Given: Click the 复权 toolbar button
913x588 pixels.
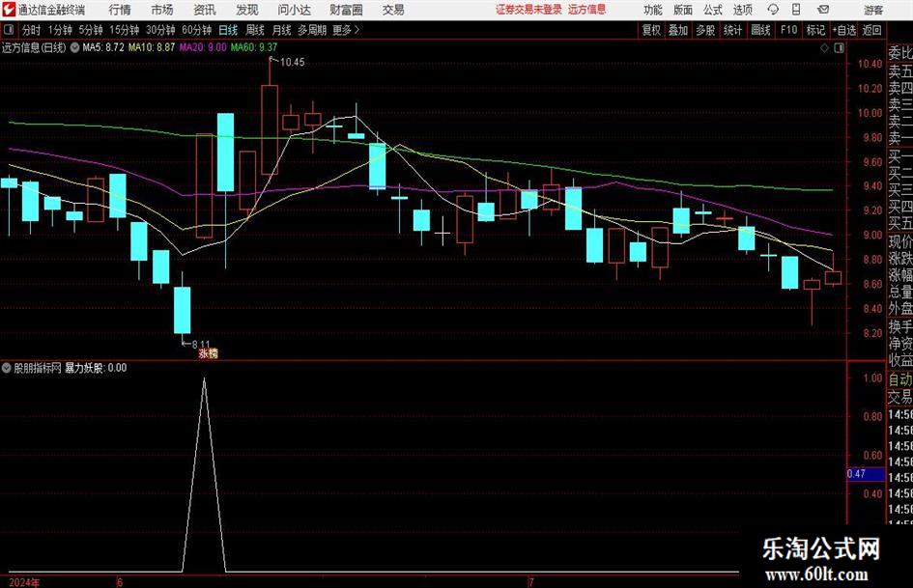Looking at the screenshot, I should [x=651, y=30].
